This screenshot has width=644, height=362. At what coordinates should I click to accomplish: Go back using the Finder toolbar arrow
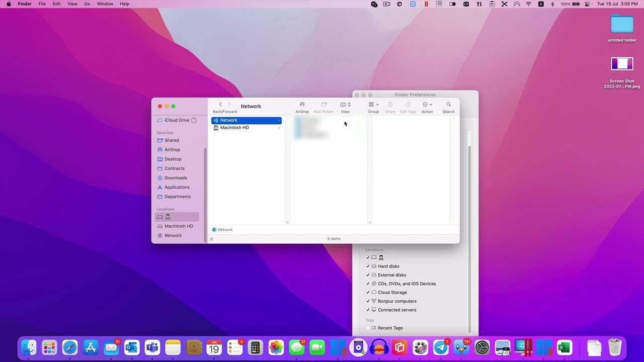pos(220,105)
